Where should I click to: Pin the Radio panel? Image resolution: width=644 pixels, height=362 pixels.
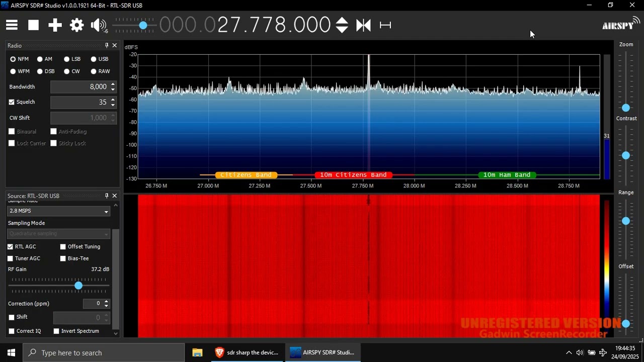(x=107, y=45)
